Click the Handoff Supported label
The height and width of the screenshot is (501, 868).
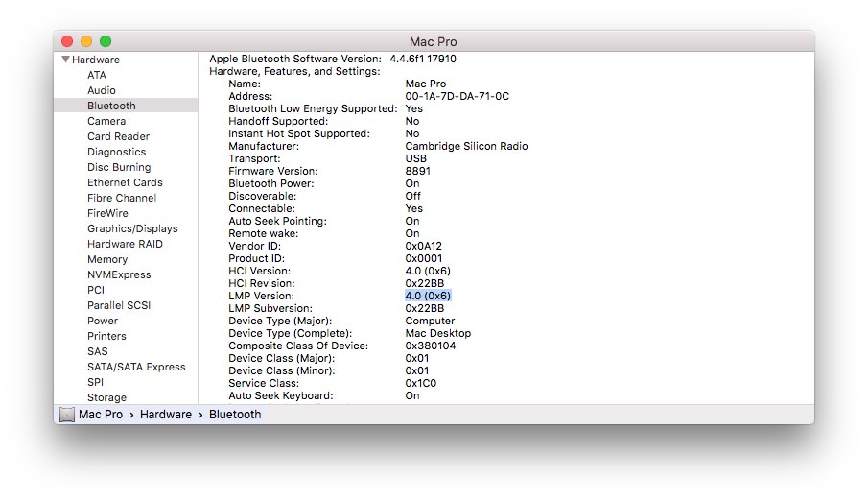pos(278,121)
